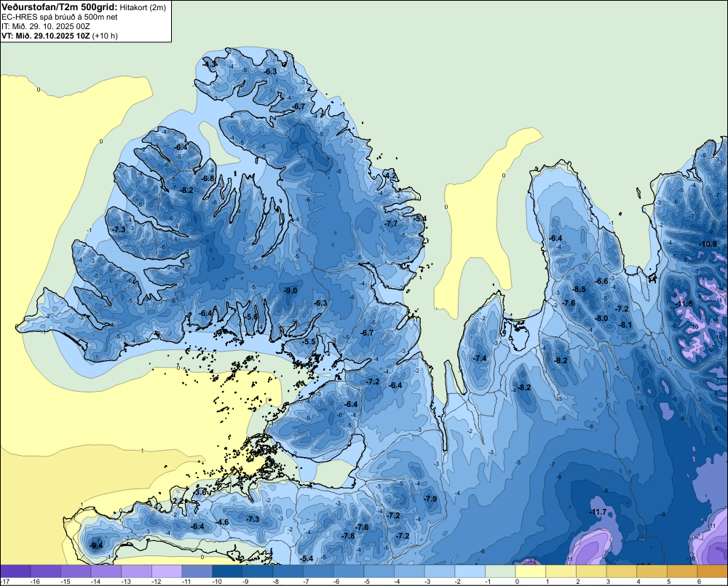Image resolution: width=728 pixels, height=586 pixels.
Task: Click the 'VT: Mið. 29.10.2025 10Z' valid time
Action: [46, 36]
